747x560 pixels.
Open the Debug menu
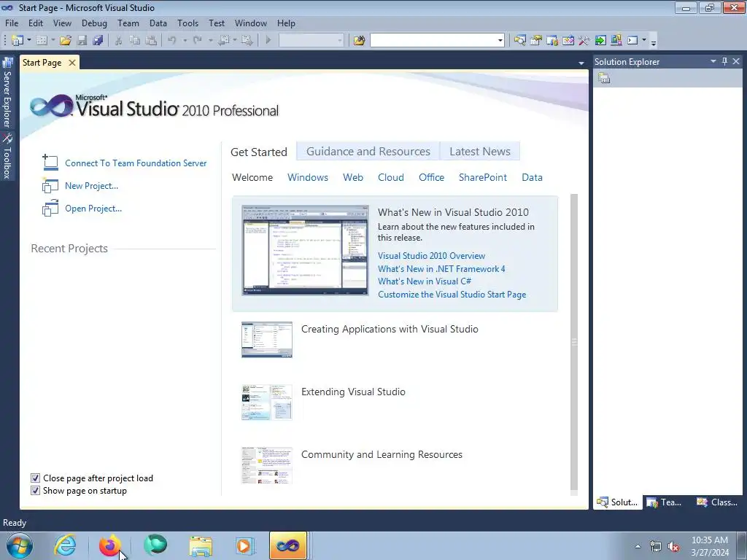[x=94, y=23]
